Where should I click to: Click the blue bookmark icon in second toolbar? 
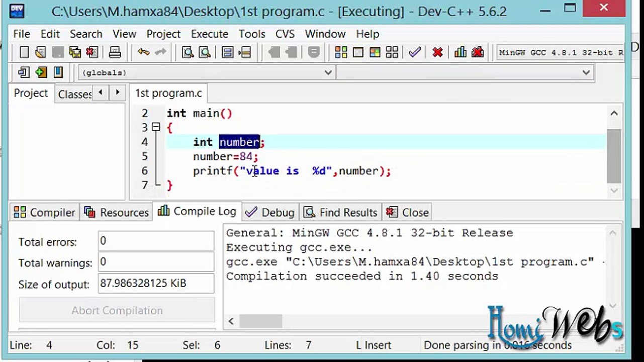(x=58, y=72)
